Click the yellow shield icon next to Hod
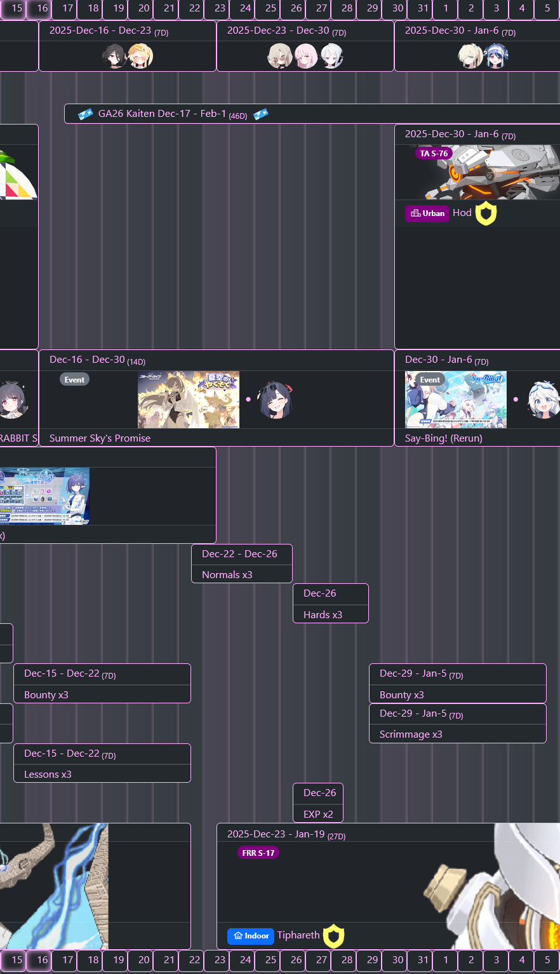 (x=486, y=213)
